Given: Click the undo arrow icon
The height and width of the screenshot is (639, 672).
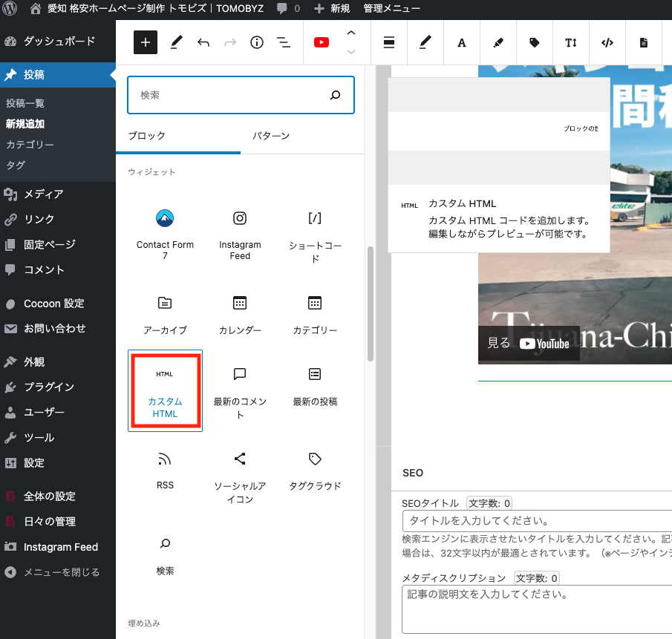Looking at the screenshot, I should tap(203, 42).
